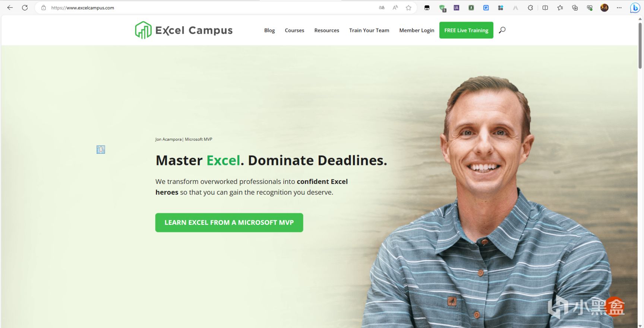Image resolution: width=644 pixels, height=328 pixels.
Task: Add page to favorites star icon
Action: pos(408,7)
